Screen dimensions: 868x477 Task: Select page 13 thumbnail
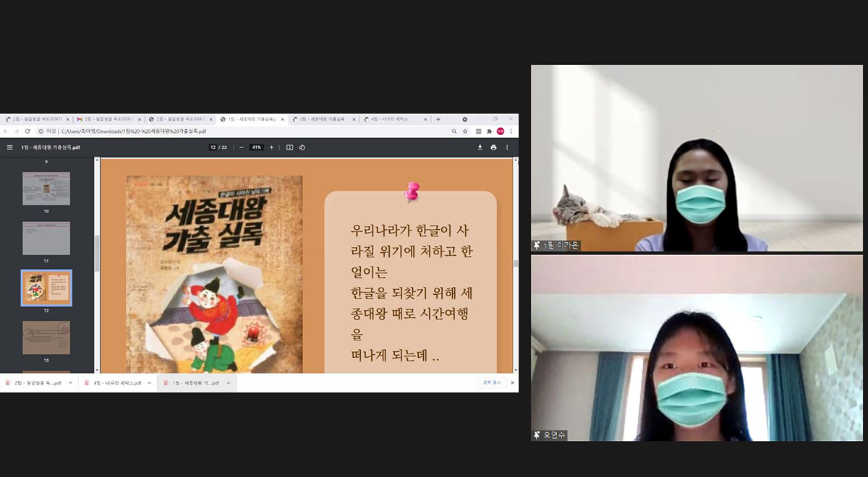pyautogui.click(x=46, y=338)
